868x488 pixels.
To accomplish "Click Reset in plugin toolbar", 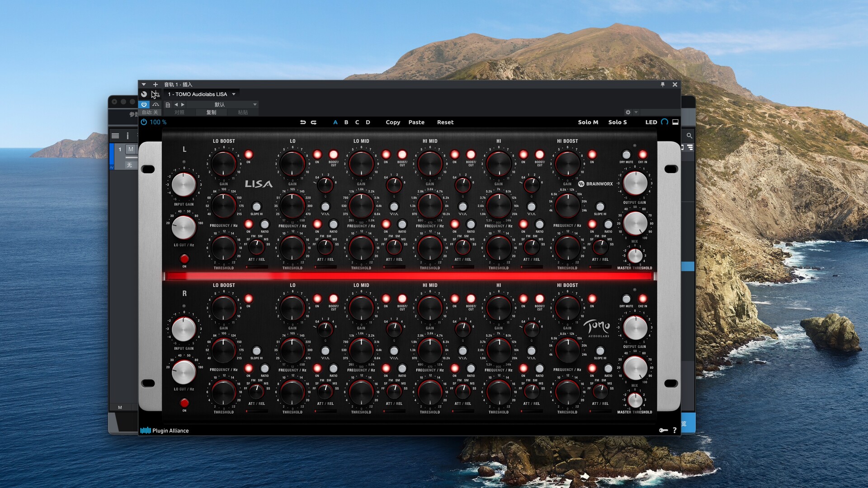I will (445, 122).
